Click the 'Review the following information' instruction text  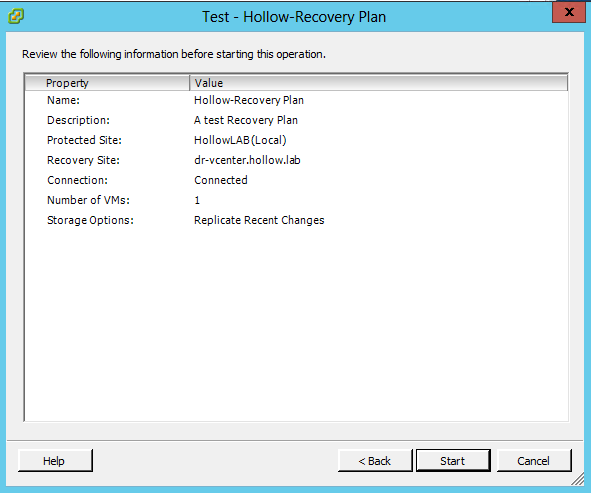174,54
